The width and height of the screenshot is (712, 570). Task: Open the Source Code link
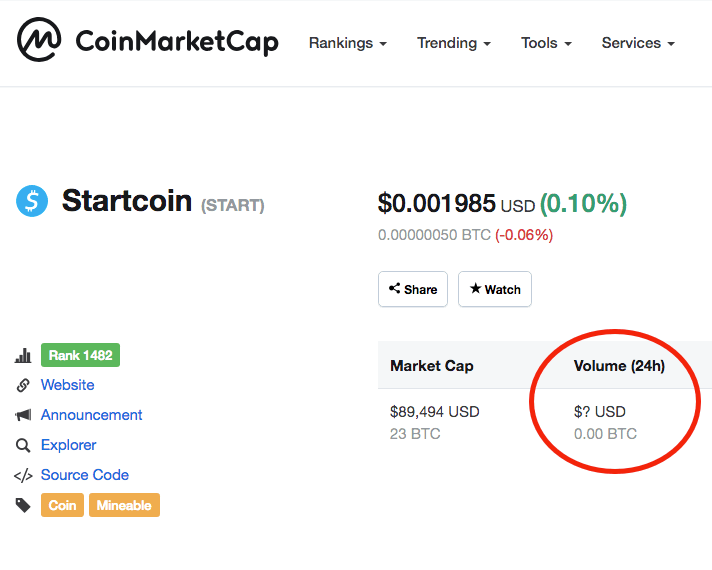tap(85, 475)
